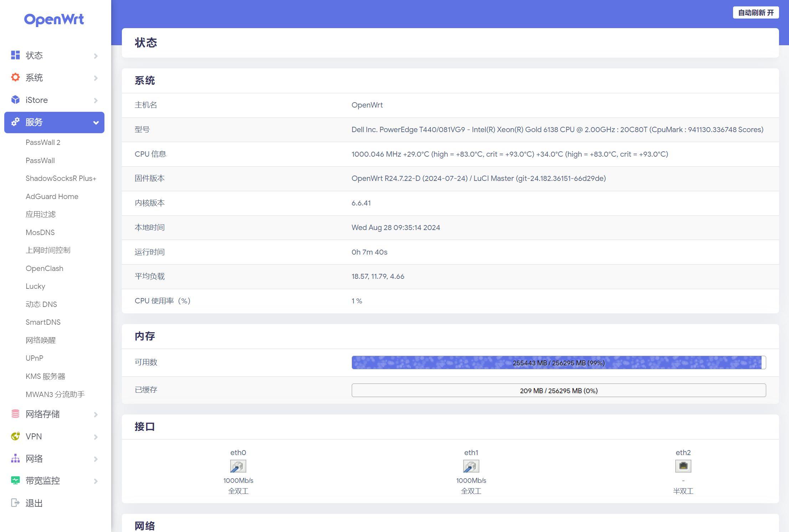Click the 退出 logout icon

coord(15,503)
